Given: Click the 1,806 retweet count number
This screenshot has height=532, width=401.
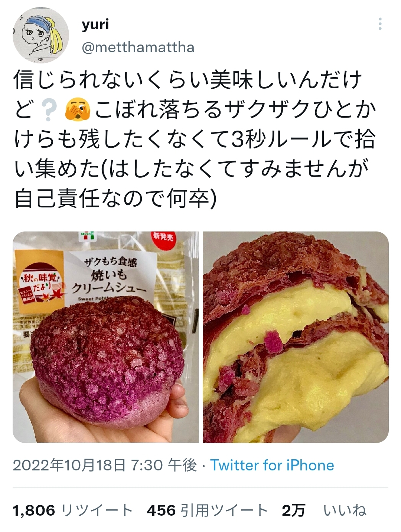Looking at the screenshot, I should (34, 510).
